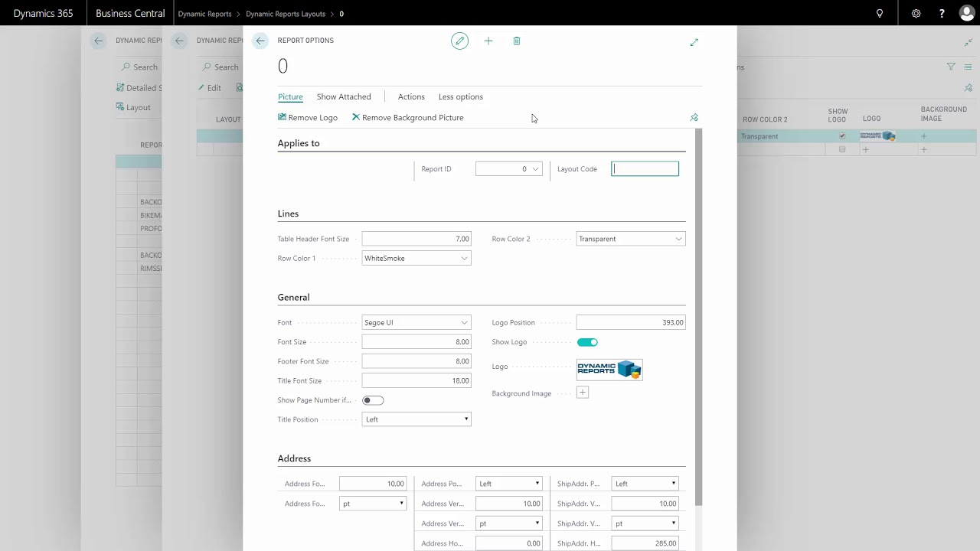The width and height of the screenshot is (980, 551).
Task: Open the Show Attached menu
Action: coord(344,97)
